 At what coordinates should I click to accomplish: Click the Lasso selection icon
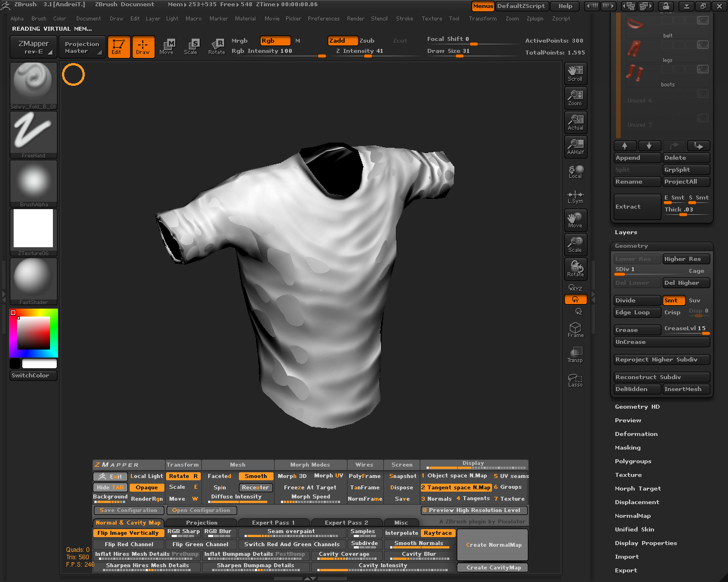point(575,380)
